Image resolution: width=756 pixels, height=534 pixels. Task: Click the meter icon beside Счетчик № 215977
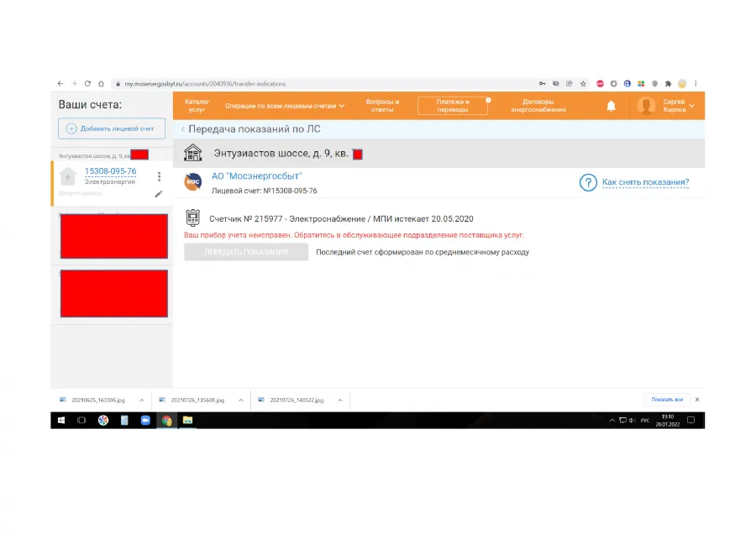pos(193,217)
